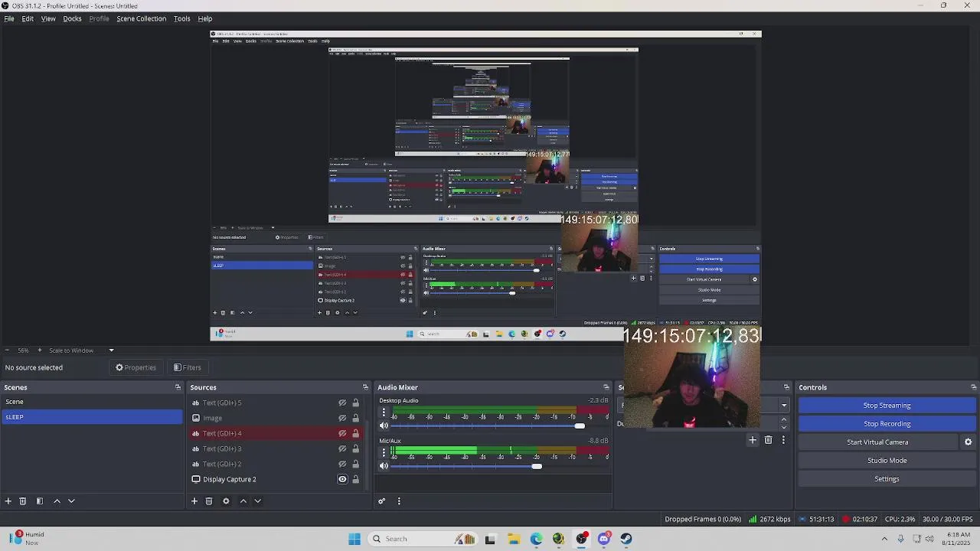Zoom out preview with minus icon
This screenshot has height=551, width=980.
point(7,350)
